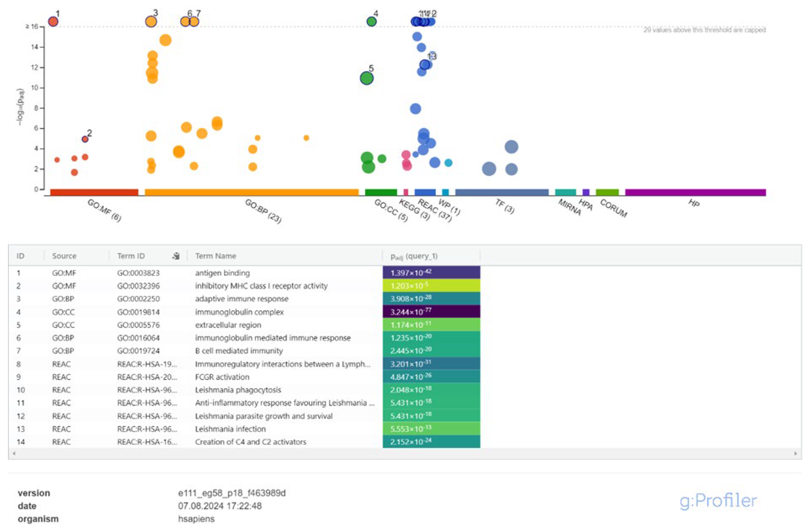The width and height of the screenshot is (808, 532).
Task: Click the purple p-value swatch for immunoglobulin complex
Action: pos(431,312)
